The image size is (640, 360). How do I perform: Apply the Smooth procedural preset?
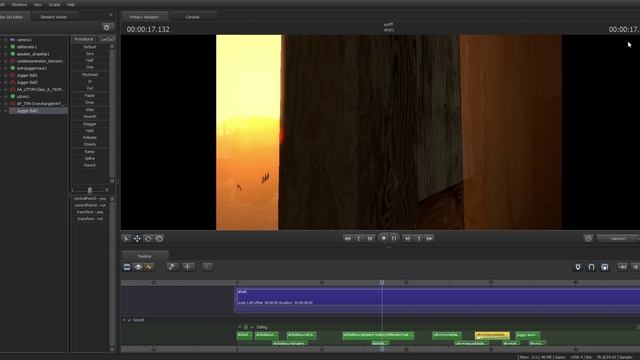(90, 116)
